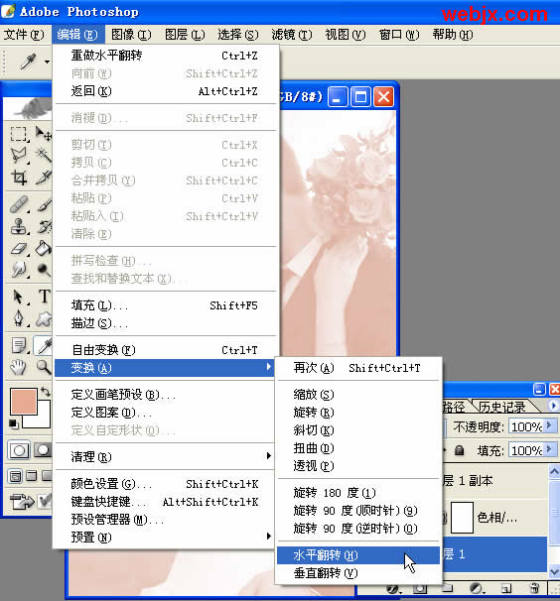Open the Layers palette flyout menu arrow

tap(553, 406)
